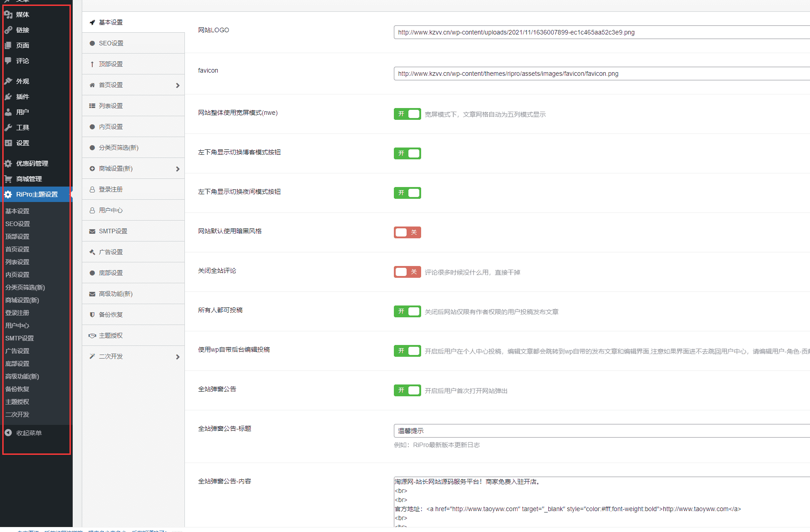
Task: Click the rocket icon beside 基本设置 tab
Action: 92,22
